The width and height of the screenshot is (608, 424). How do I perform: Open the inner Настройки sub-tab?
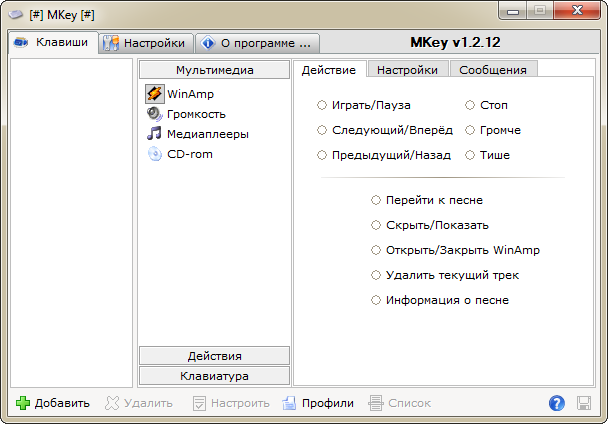[408, 70]
